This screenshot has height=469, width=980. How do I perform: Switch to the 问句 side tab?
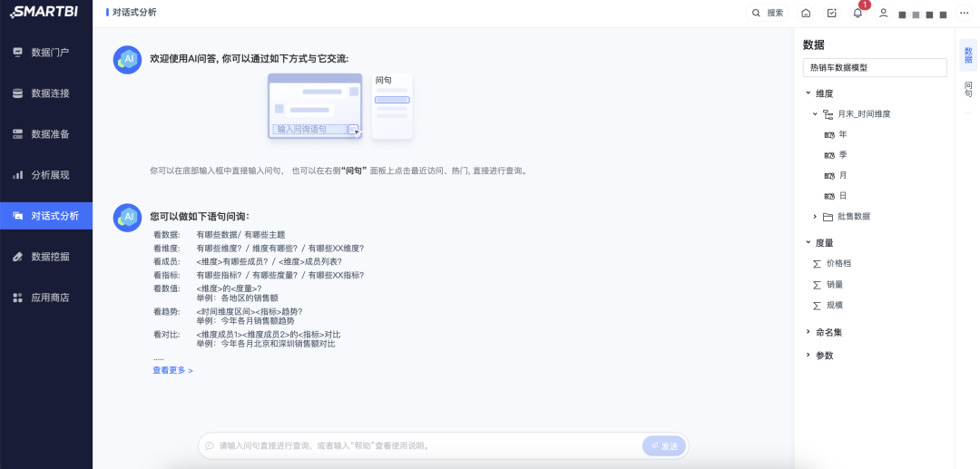tap(967, 89)
